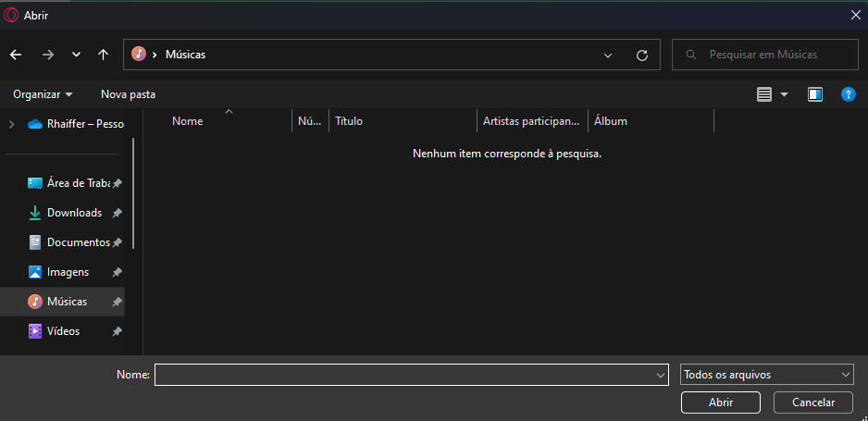Select the Imagens folder in sidebar

pyautogui.click(x=68, y=272)
